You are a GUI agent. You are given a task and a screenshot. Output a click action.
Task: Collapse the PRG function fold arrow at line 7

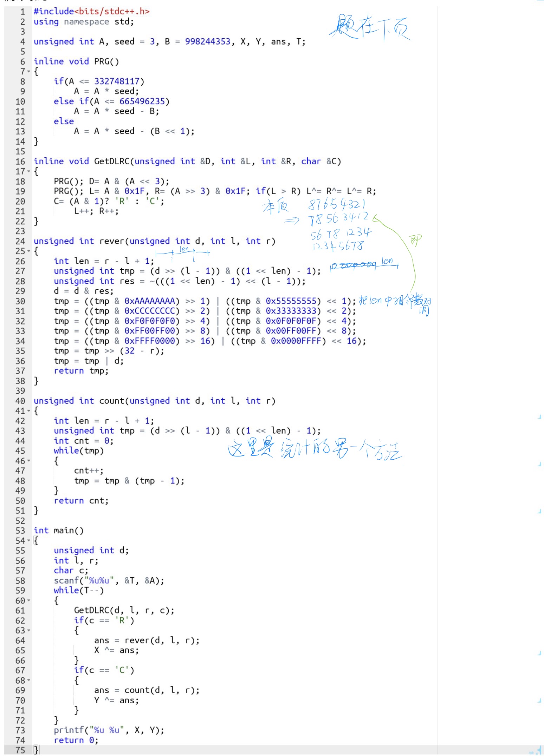pos(29,72)
